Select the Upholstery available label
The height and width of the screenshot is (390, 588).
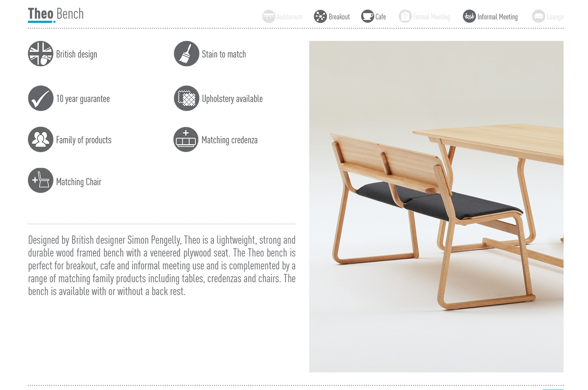[x=232, y=99]
